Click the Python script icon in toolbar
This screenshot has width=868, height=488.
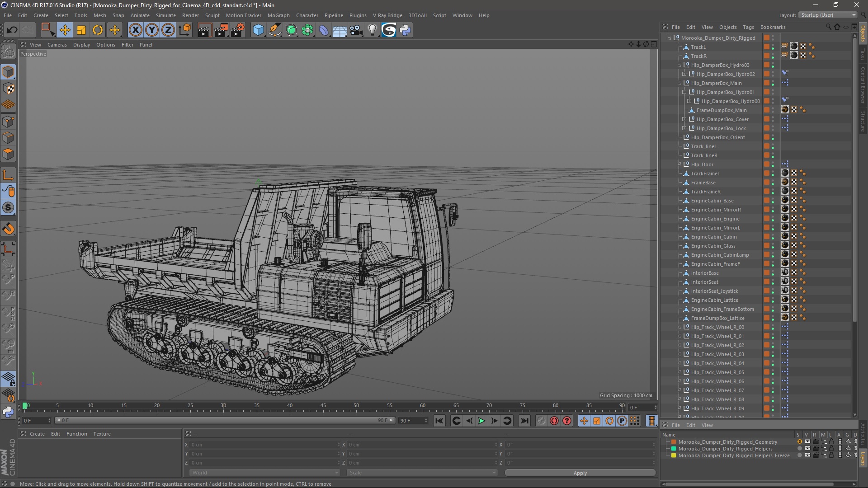tap(405, 30)
